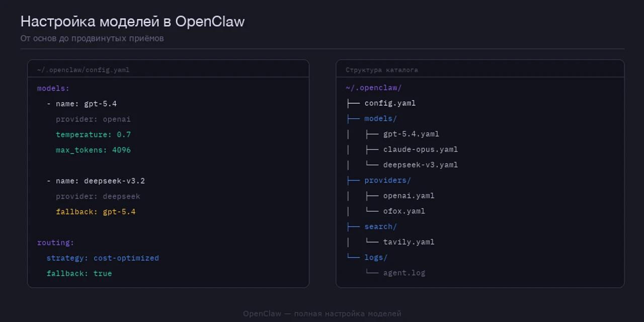This screenshot has height=322, width=644.
Task: Open the 'providers/' folder in tree
Action: pyautogui.click(x=388, y=180)
